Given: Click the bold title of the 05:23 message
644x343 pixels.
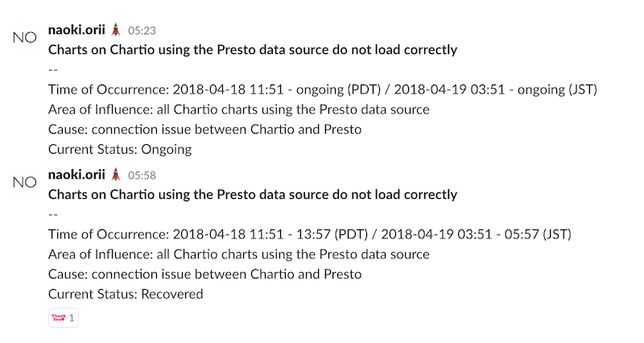Looking at the screenshot, I should (253, 50).
